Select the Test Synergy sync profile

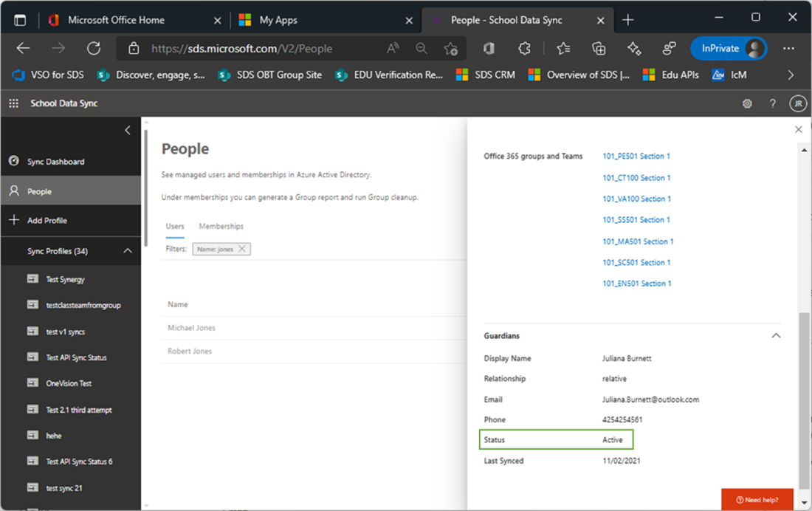click(65, 279)
